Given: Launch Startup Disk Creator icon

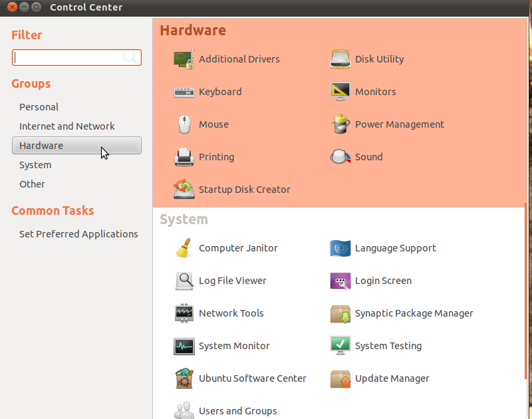Looking at the screenshot, I should click(184, 189).
